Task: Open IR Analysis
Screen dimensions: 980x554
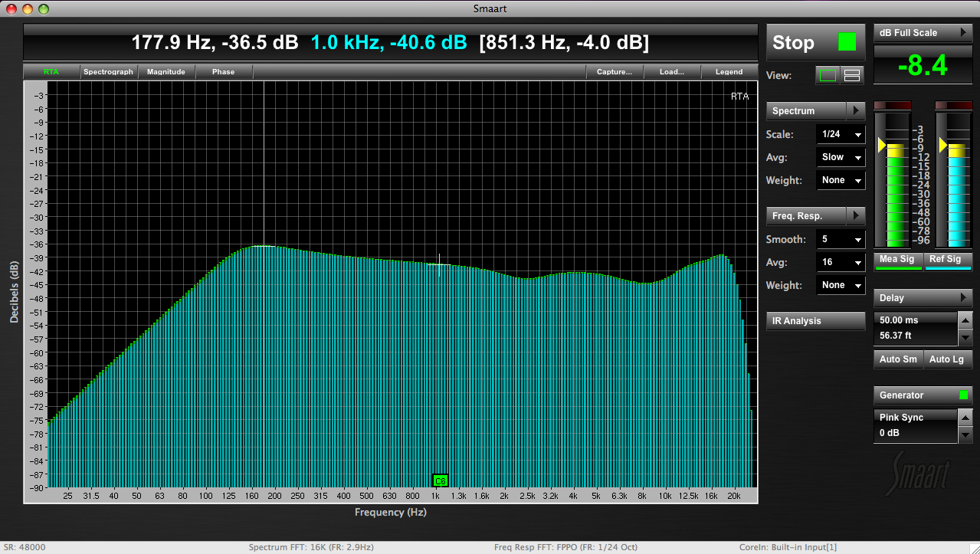Action: click(x=815, y=321)
